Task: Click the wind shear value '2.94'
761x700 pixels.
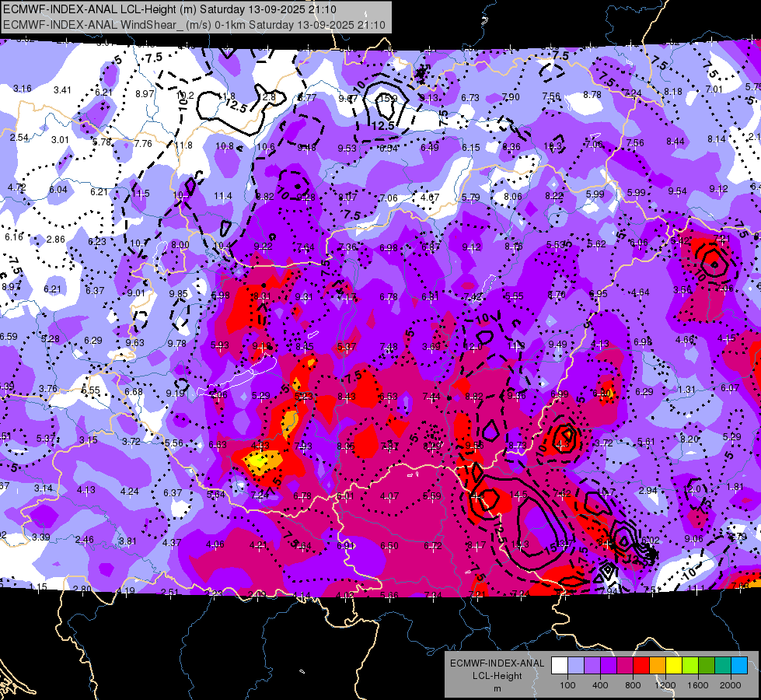Action: (648, 491)
